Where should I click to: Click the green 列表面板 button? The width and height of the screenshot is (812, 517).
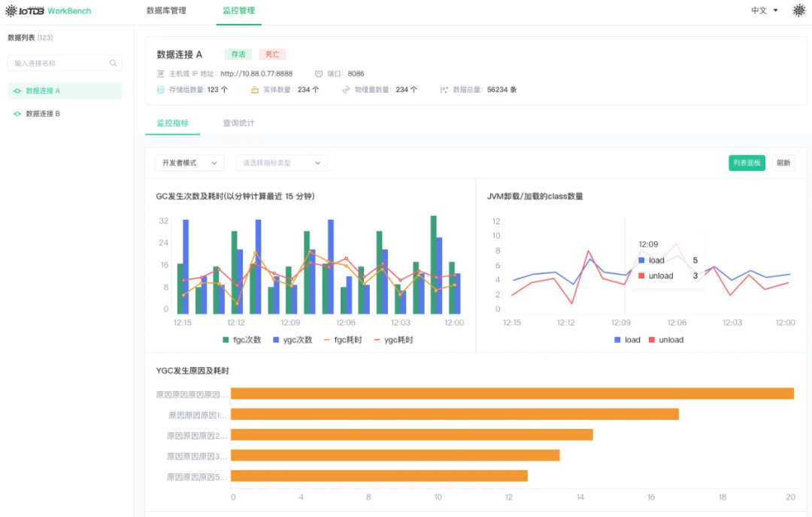[x=747, y=163]
